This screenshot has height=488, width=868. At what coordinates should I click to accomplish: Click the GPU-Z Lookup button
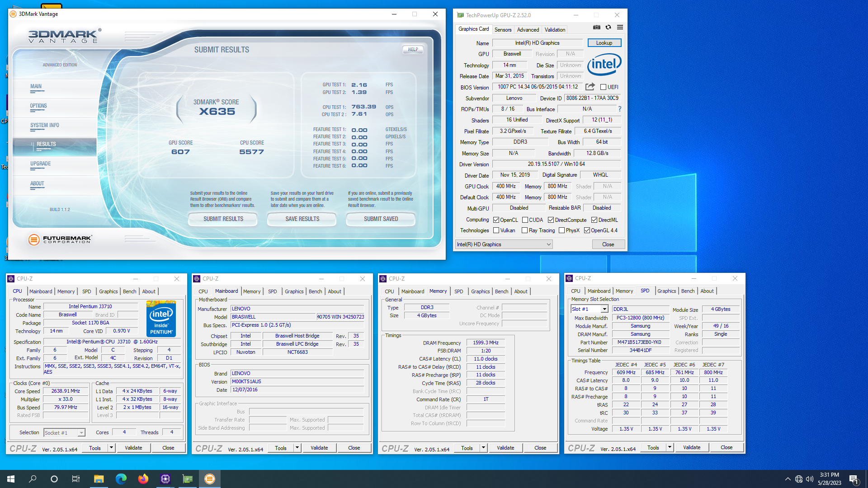tap(604, 43)
